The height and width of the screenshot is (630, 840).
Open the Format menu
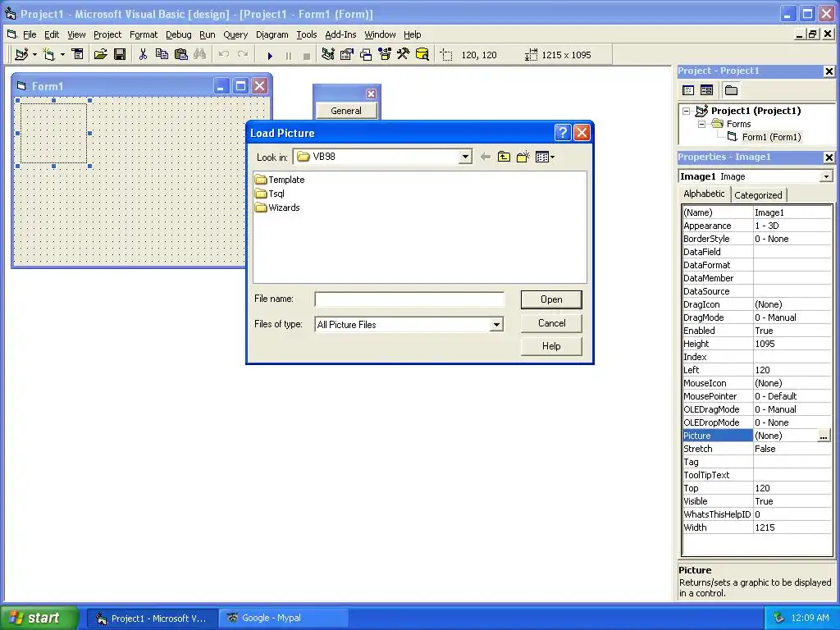coord(144,34)
